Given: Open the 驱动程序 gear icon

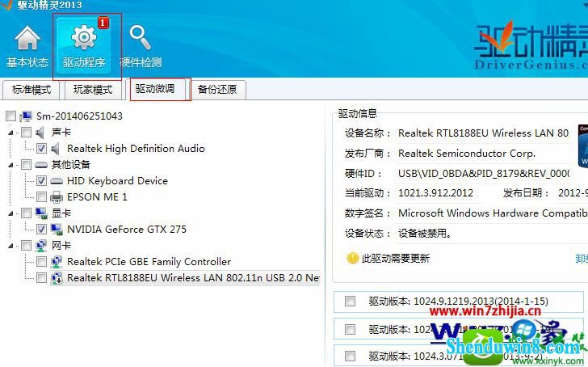Looking at the screenshot, I should tap(84, 37).
